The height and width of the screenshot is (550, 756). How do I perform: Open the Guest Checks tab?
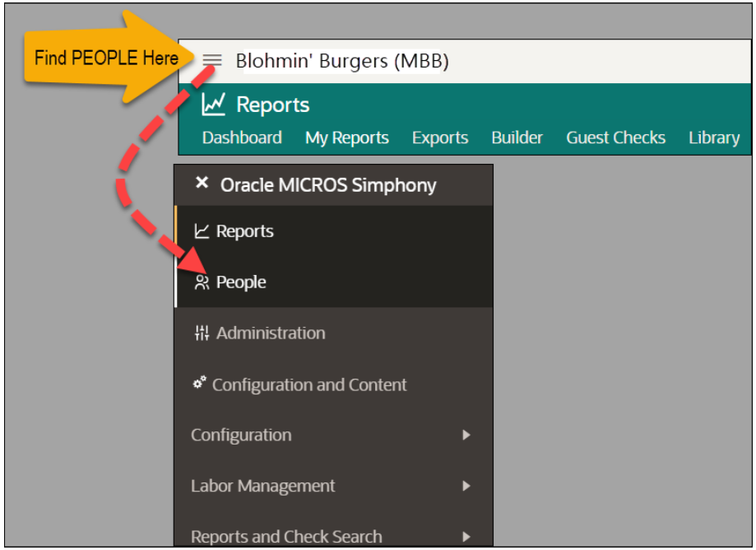615,138
